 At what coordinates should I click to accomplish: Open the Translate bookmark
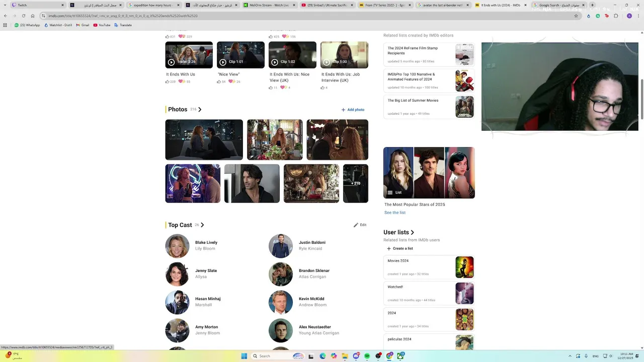coord(123,25)
